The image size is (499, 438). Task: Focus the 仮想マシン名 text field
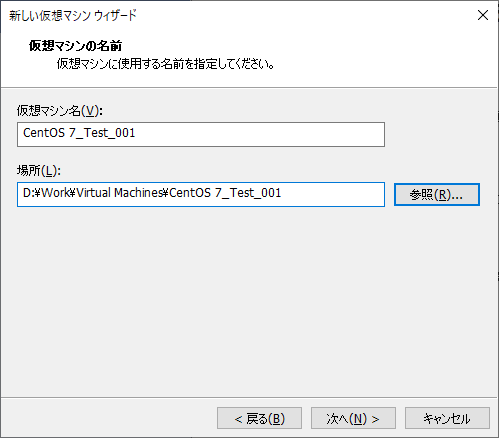pyautogui.click(x=201, y=134)
